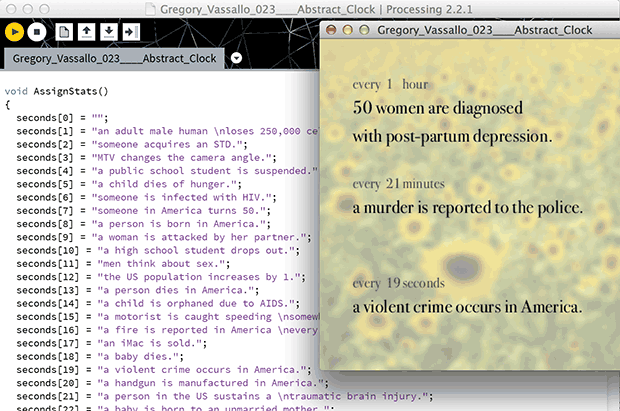Screen dimensions: 620x411
Task: Click the line 'a person dies in America.'
Action: pyautogui.click(x=138, y=290)
